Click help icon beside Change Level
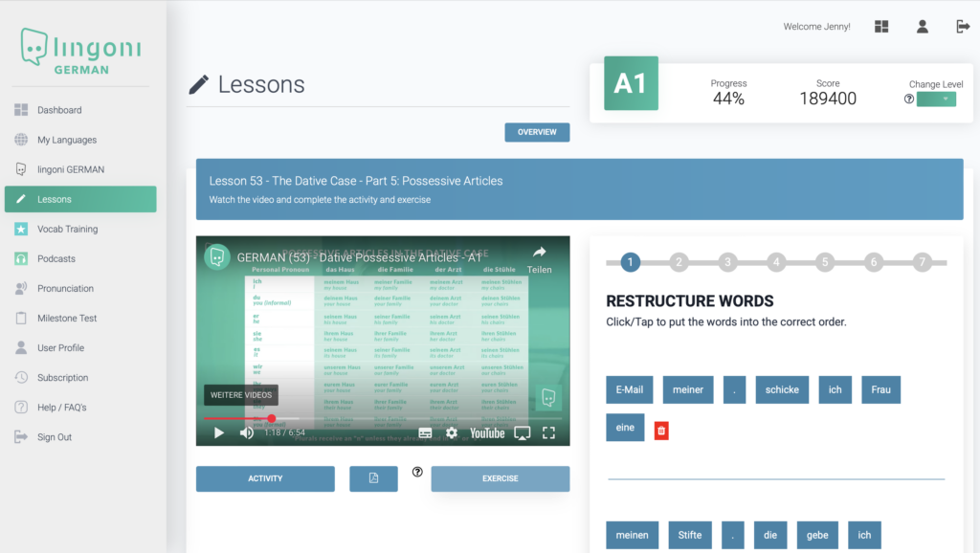The image size is (980, 553). pyautogui.click(x=909, y=100)
